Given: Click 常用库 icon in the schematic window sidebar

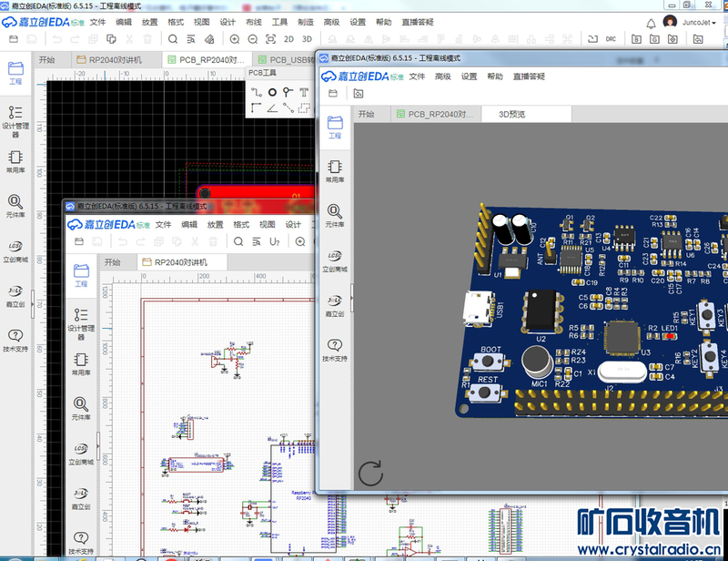Looking at the screenshot, I should (81, 362).
